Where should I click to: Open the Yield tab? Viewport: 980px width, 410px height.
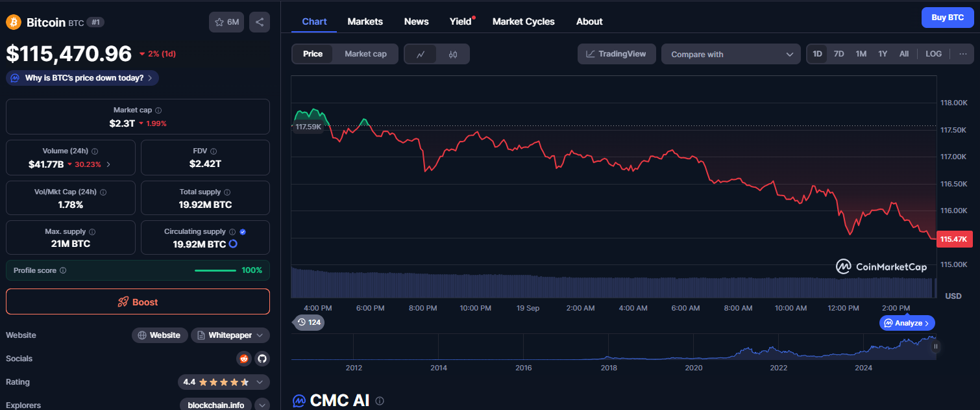pyautogui.click(x=461, y=21)
